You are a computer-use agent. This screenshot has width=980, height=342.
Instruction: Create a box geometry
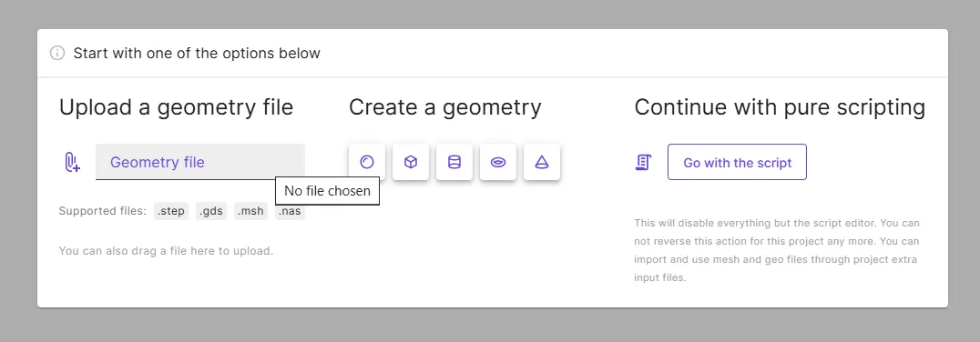(411, 162)
